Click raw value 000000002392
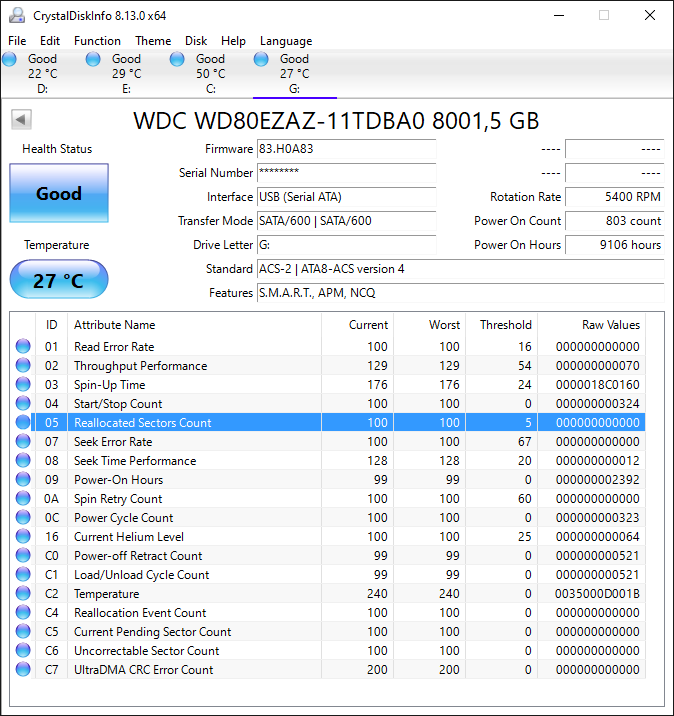The height and width of the screenshot is (716, 674). coord(597,479)
